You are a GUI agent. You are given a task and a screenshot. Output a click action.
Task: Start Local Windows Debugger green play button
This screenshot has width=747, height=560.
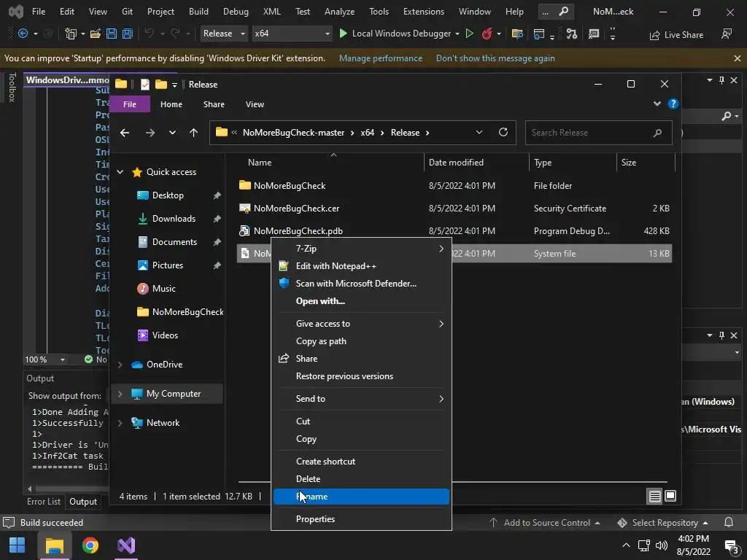(343, 34)
